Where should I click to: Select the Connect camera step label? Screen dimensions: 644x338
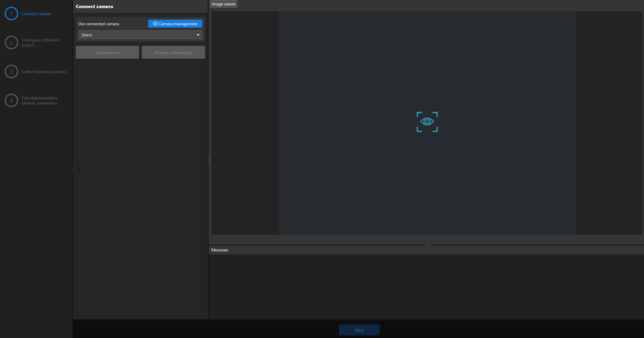[36, 14]
